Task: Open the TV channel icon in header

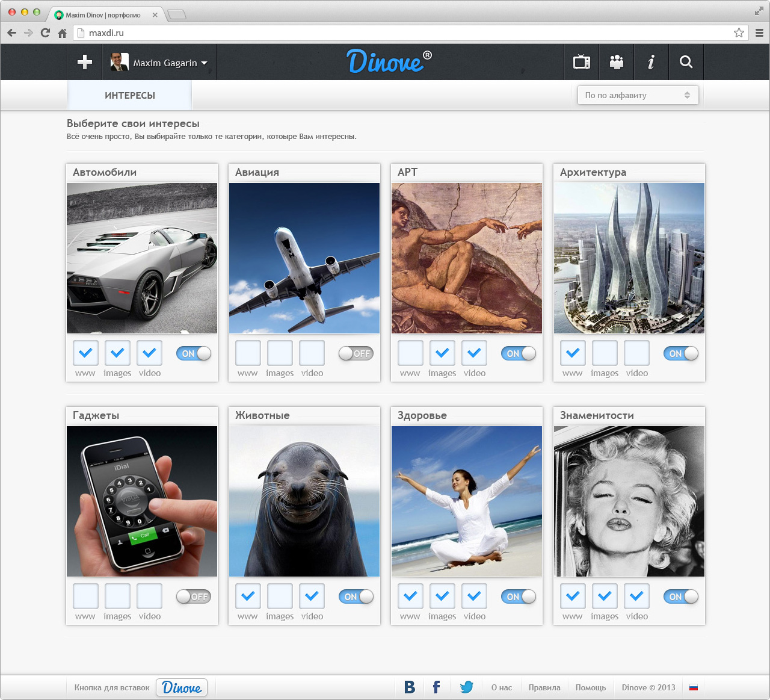Action: pyautogui.click(x=582, y=62)
